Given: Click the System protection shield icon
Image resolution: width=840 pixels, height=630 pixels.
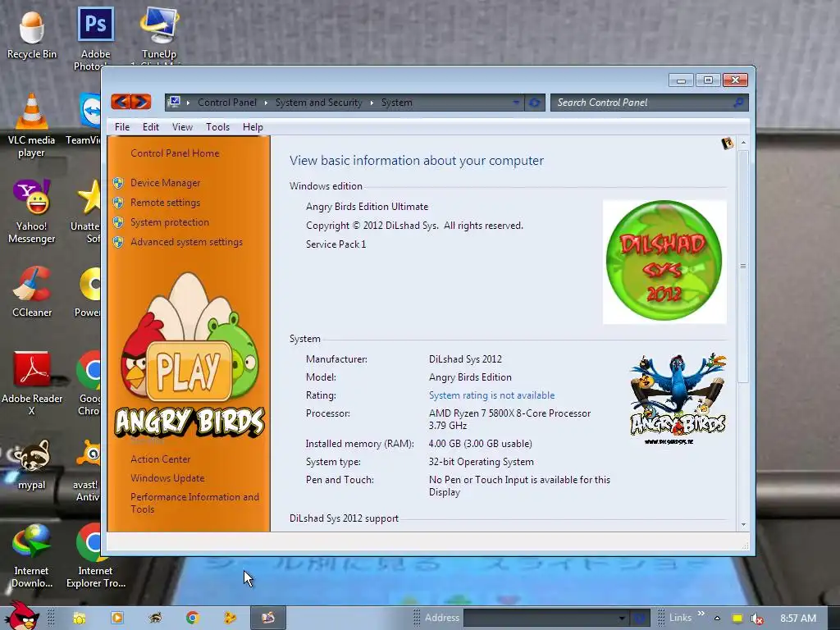Looking at the screenshot, I should point(119,222).
